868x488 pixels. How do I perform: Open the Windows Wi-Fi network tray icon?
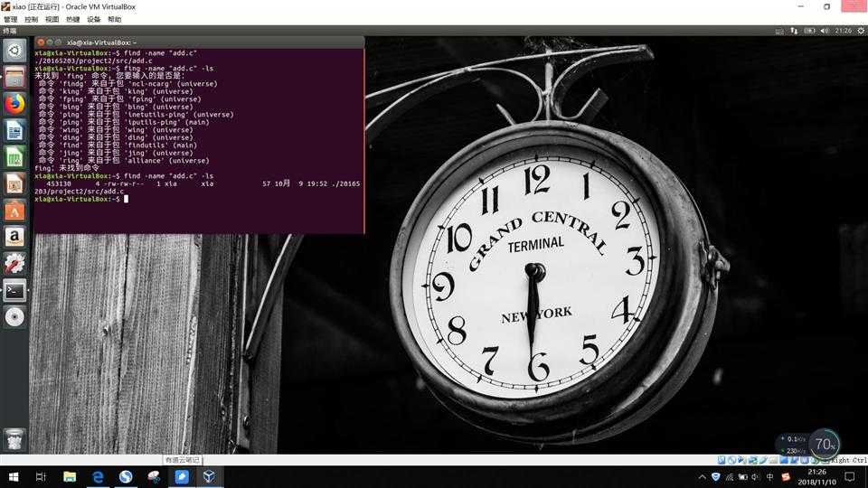coord(730,476)
